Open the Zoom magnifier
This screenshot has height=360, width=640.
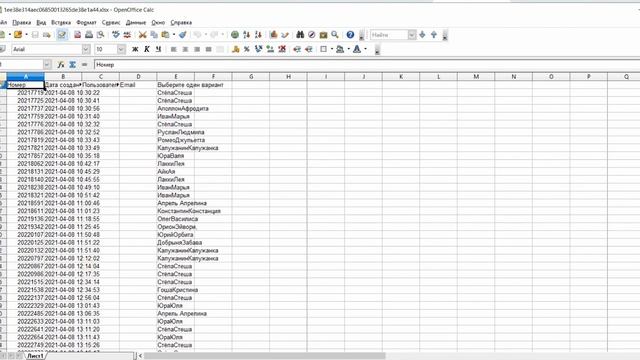click(335, 35)
